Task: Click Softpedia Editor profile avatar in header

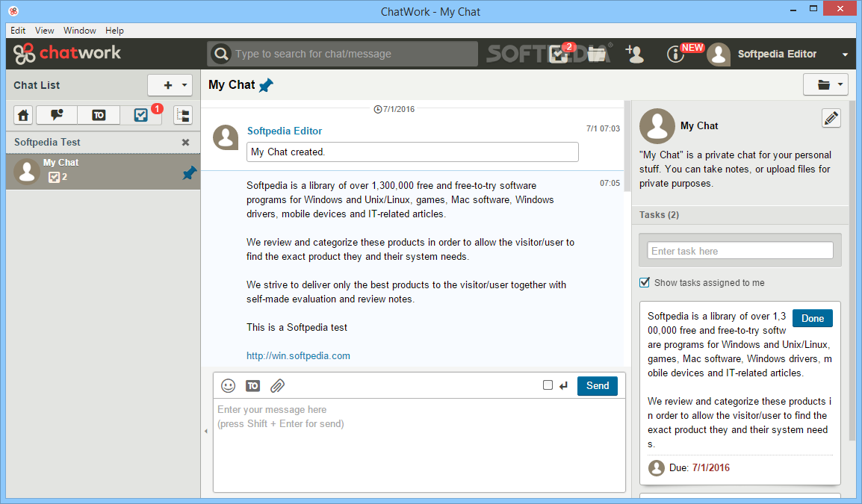Action: click(x=719, y=54)
